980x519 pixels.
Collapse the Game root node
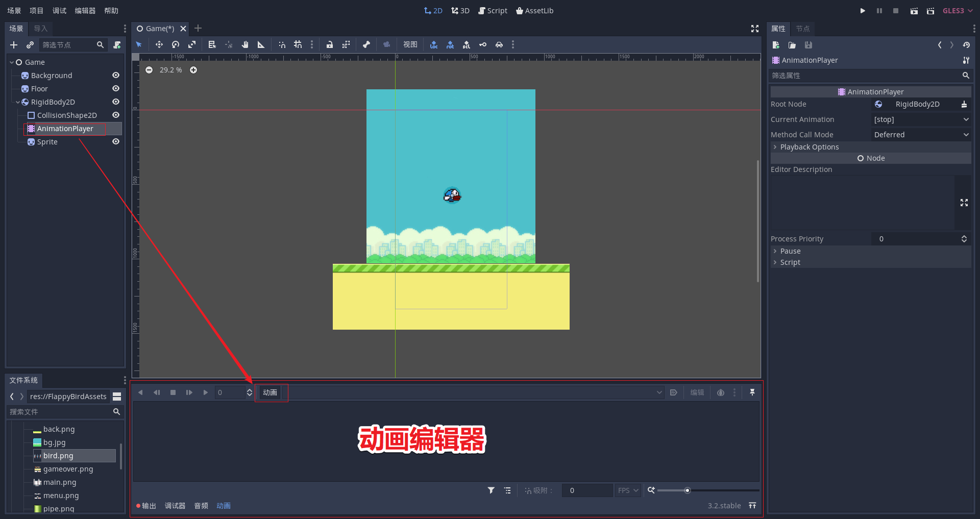coord(12,62)
